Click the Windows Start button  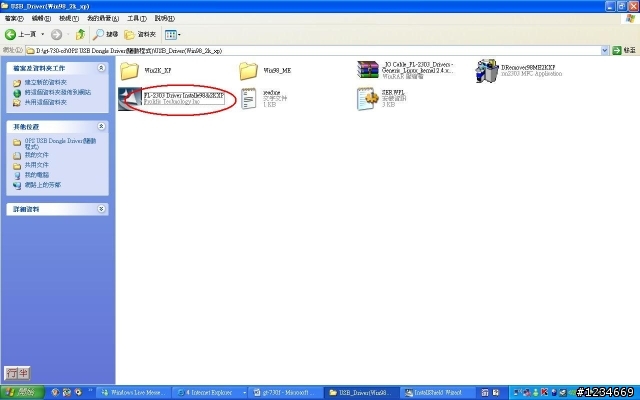[x=22, y=392]
